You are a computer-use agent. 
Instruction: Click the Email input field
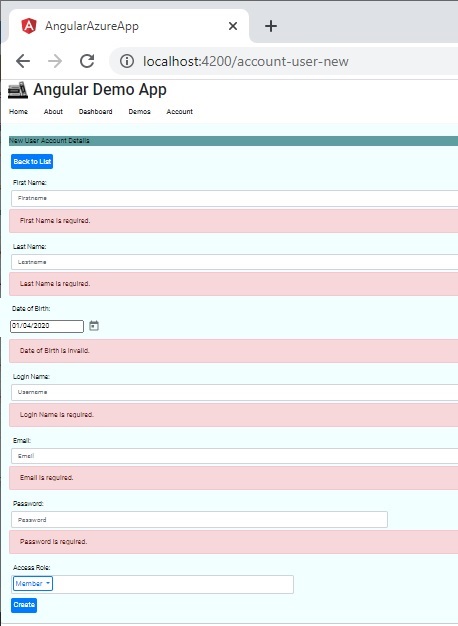[234, 456]
